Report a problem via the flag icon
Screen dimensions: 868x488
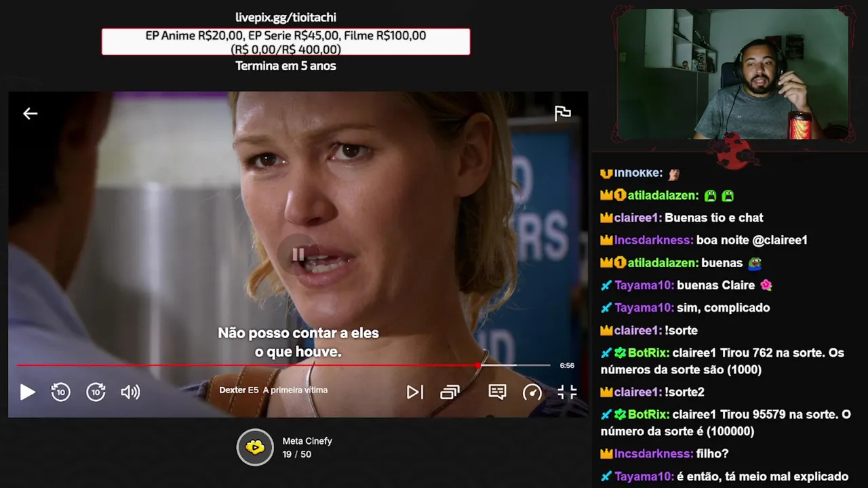tap(562, 114)
